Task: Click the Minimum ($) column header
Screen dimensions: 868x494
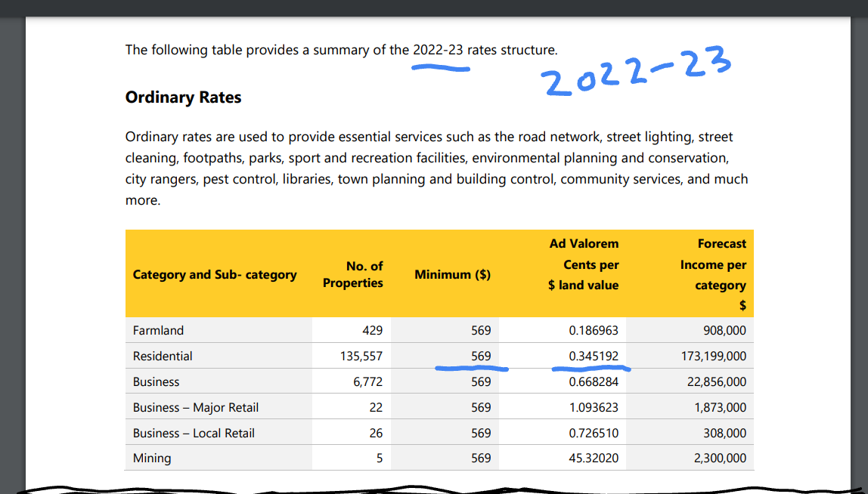Action: click(x=452, y=274)
